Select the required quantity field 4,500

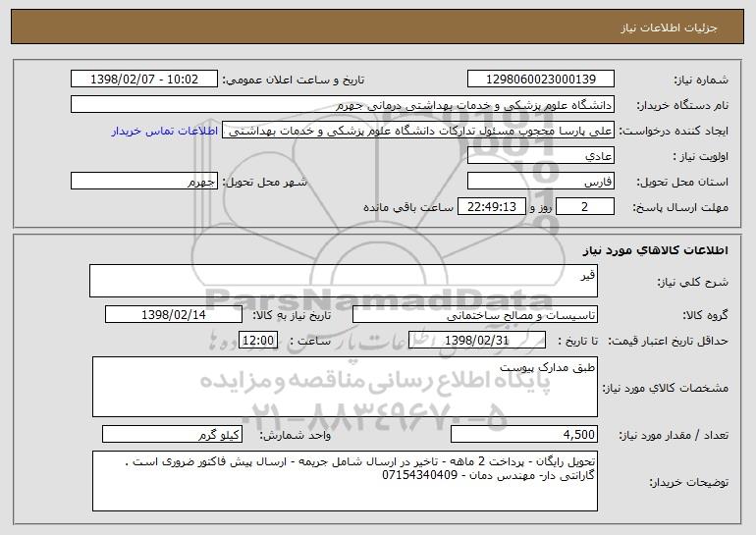(x=524, y=434)
